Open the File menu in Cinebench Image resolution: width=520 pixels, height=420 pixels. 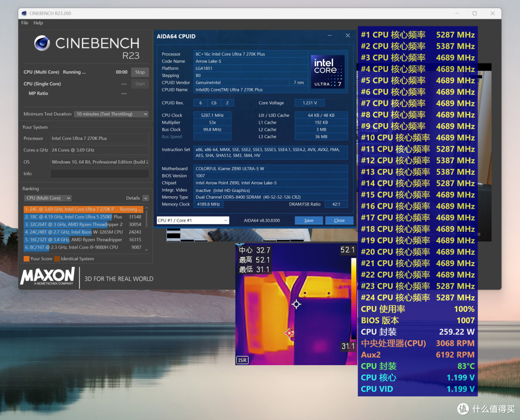tap(25, 23)
